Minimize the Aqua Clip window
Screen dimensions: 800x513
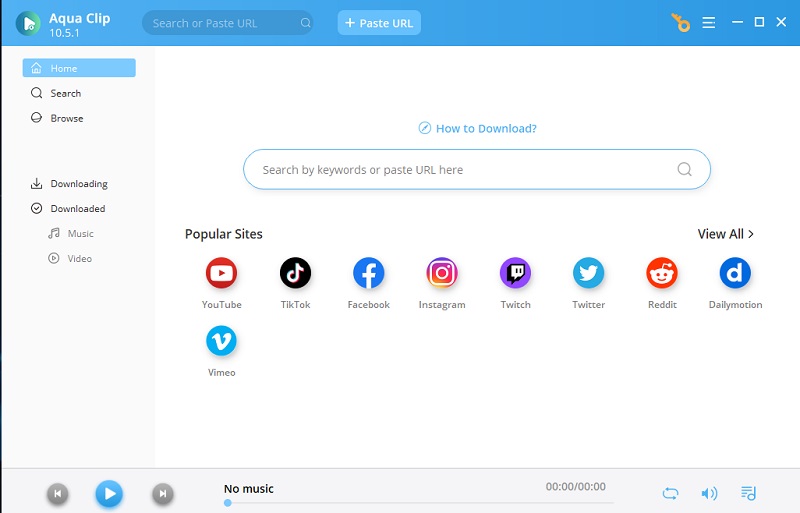pos(737,22)
